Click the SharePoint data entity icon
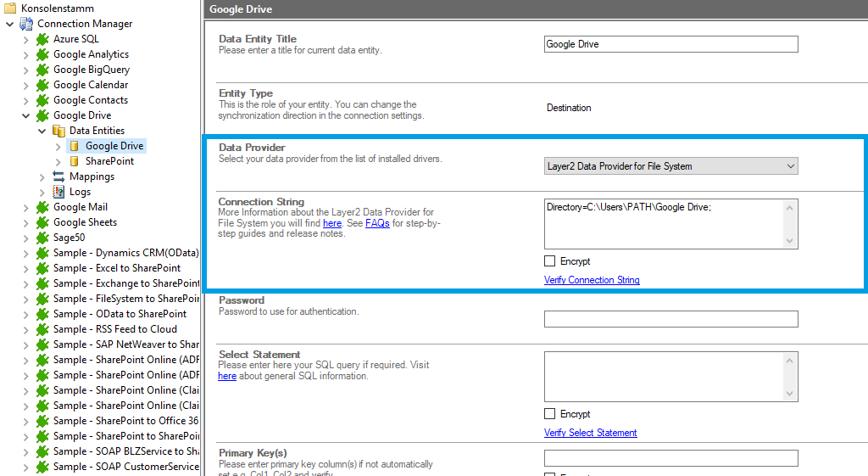 (x=75, y=161)
